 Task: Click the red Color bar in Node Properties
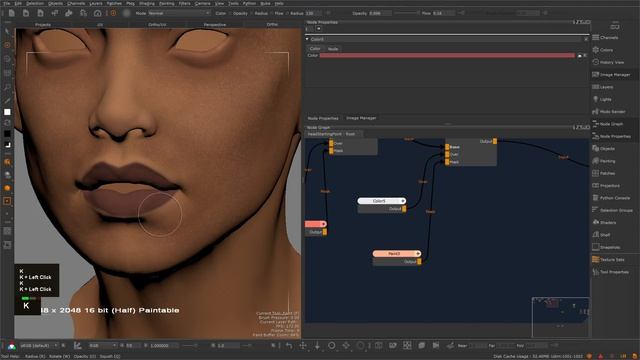tap(447, 55)
